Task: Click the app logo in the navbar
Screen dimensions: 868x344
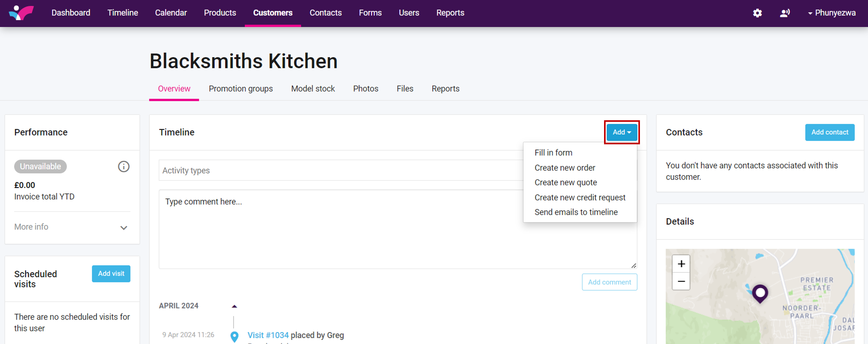Action: pos(21,13)
